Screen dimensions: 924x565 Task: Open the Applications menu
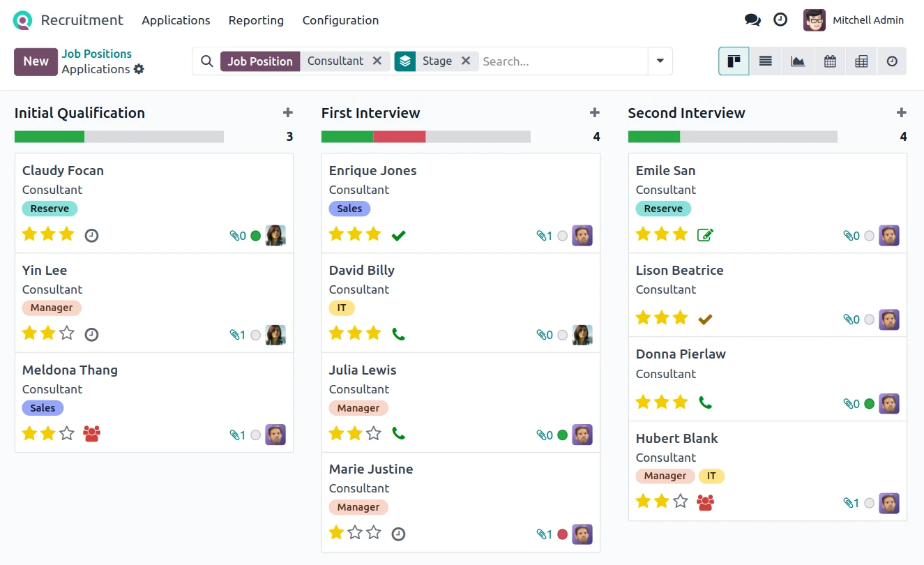[x=176, y=20]
